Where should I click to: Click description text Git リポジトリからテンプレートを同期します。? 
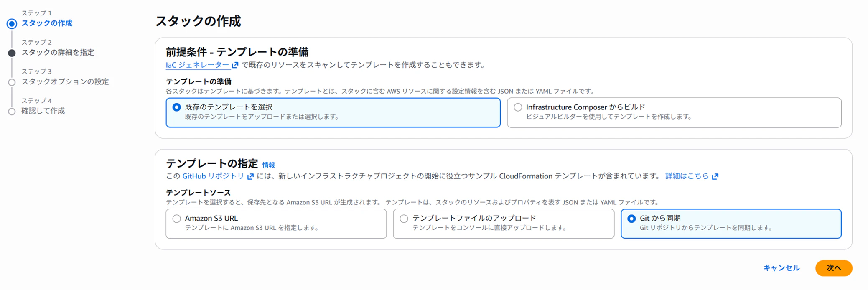(x=706, y=228)
